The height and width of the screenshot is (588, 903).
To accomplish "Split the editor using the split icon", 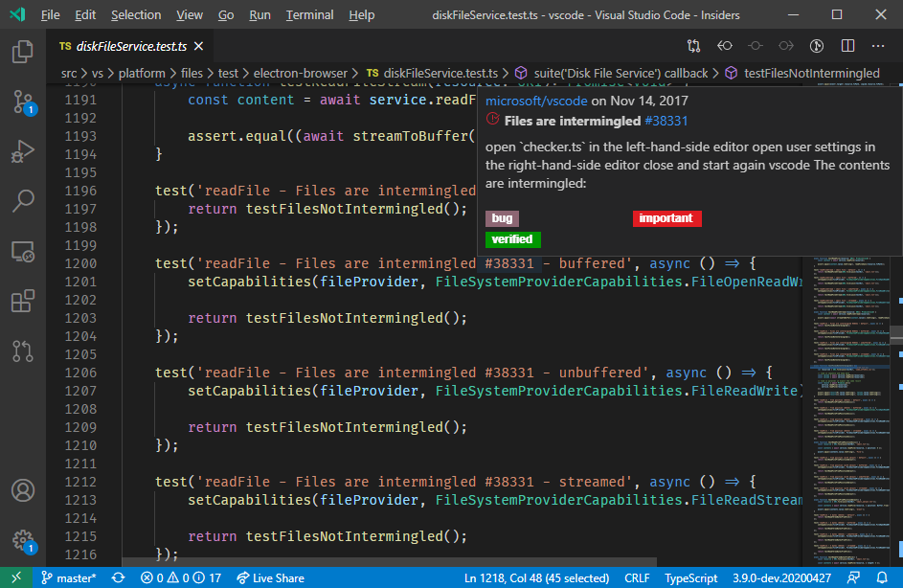I will (847, 45).
